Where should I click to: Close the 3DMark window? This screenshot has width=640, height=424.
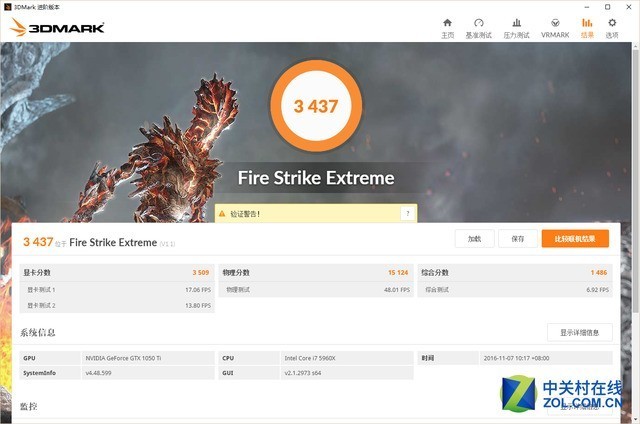coord(629,7)
